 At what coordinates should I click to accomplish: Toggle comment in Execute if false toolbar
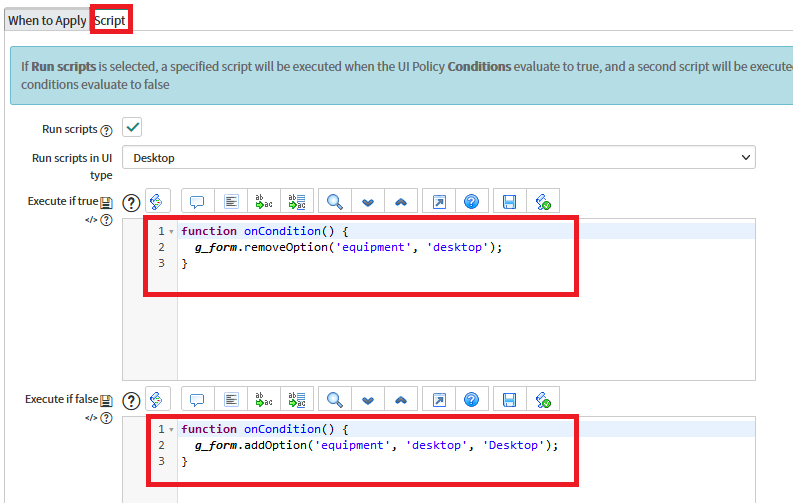click(197, 399)
